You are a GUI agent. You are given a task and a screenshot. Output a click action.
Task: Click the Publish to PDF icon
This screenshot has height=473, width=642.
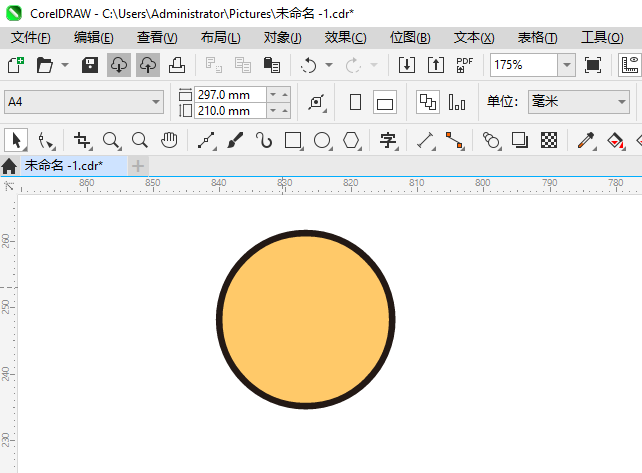click(x=464, y=65)
